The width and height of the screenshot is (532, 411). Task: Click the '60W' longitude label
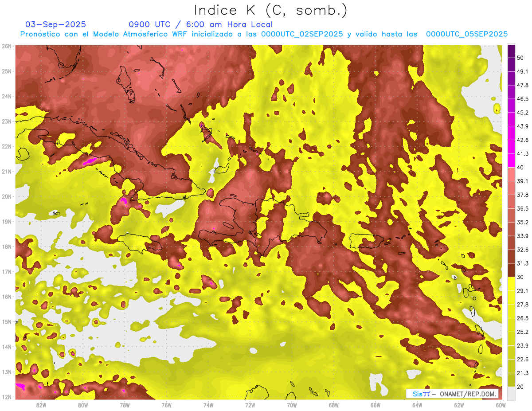tap(501, 405)
